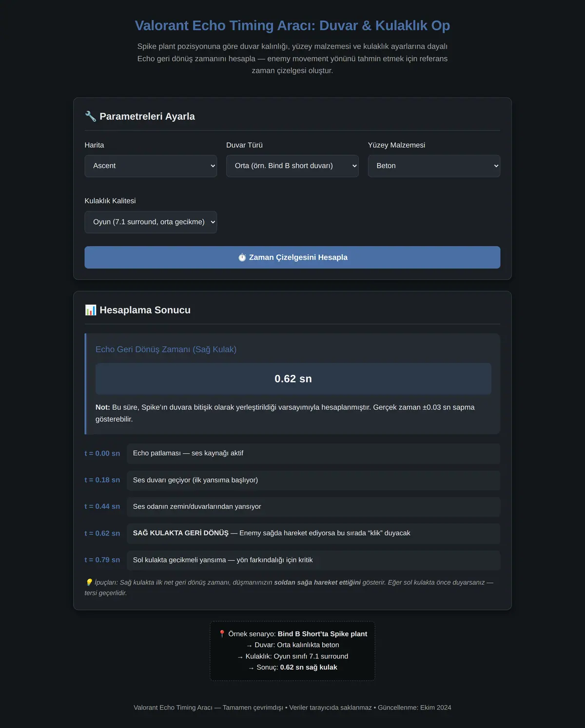
Task: Click the bar chart icon beside Hesaplama Sonucu
Action: click(x=90, y=310)
